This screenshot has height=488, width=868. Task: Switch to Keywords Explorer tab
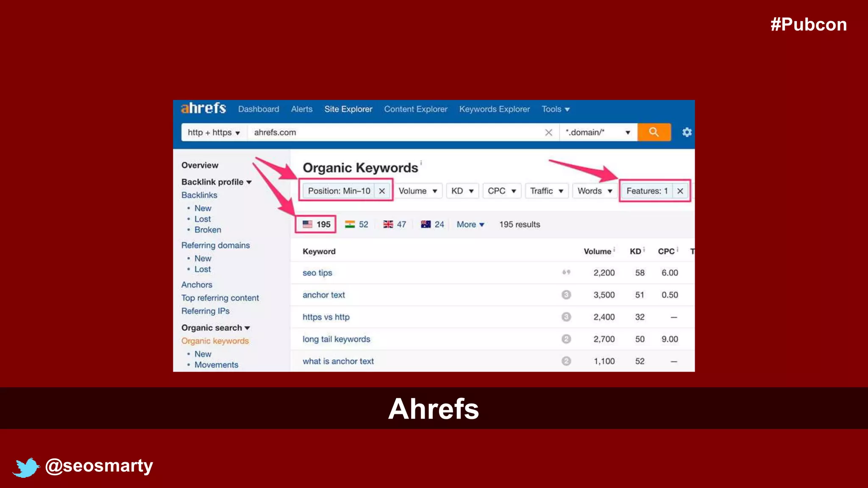[494, 109]
